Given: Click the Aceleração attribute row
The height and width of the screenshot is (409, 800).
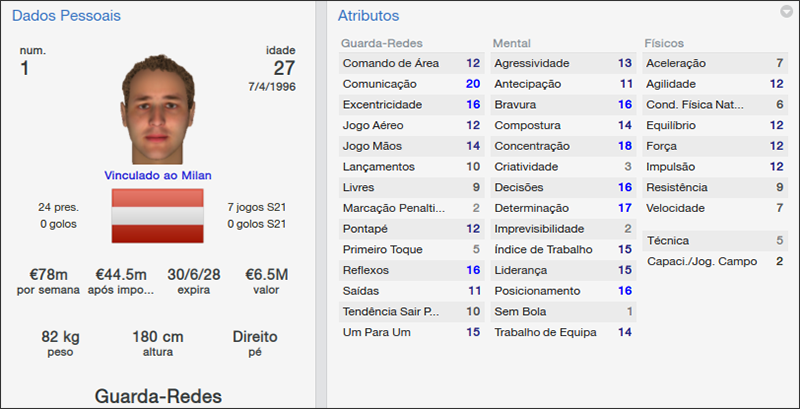Looking at the screenshot, I should (x=714, y=62).
